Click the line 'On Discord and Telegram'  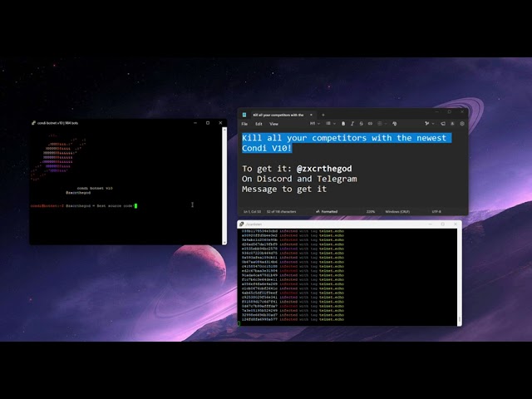coord(299,179)
